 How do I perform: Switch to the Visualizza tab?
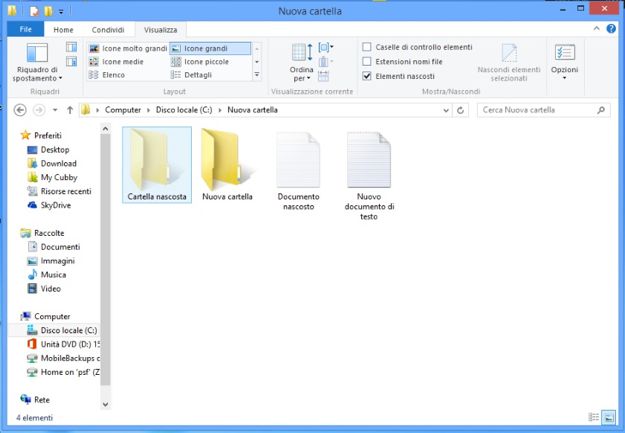coord(161,30)
